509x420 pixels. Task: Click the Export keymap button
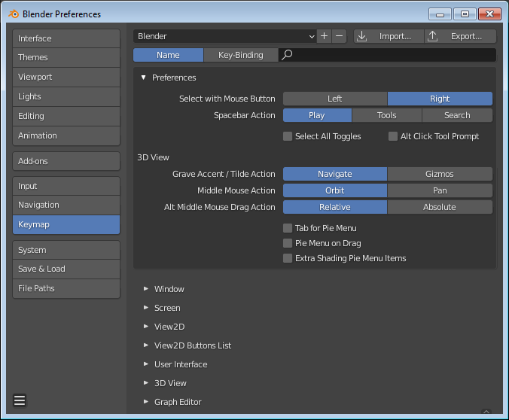click(x=460, y=36)
